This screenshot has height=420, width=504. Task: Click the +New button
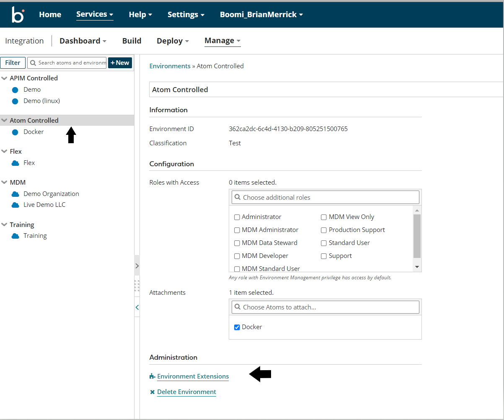[120, 62]
